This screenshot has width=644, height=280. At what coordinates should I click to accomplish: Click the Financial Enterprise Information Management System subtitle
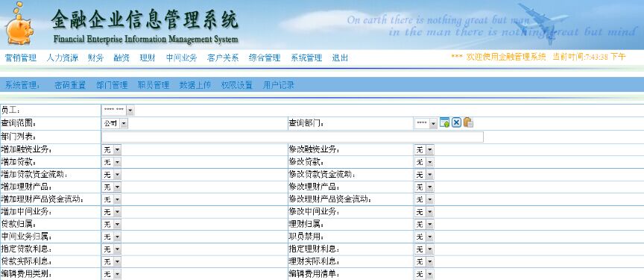tap(145, 40)
